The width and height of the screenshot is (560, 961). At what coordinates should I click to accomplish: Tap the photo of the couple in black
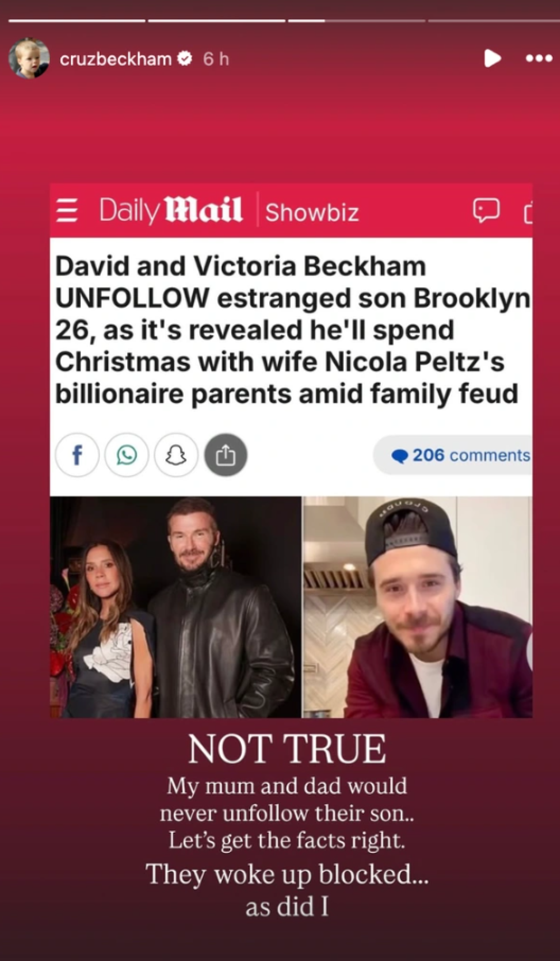pos(175,607)
